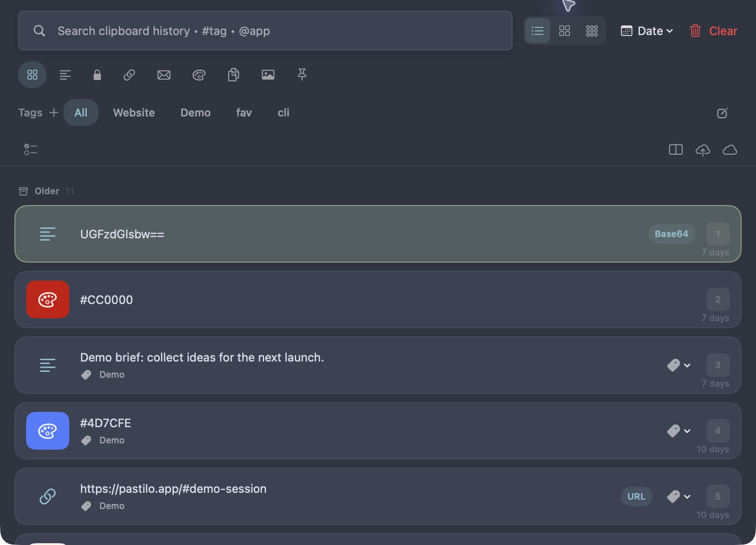Select the cli tag
Image resolution: width=756 pixels, height=545 pixels.
tap(283, 112)
